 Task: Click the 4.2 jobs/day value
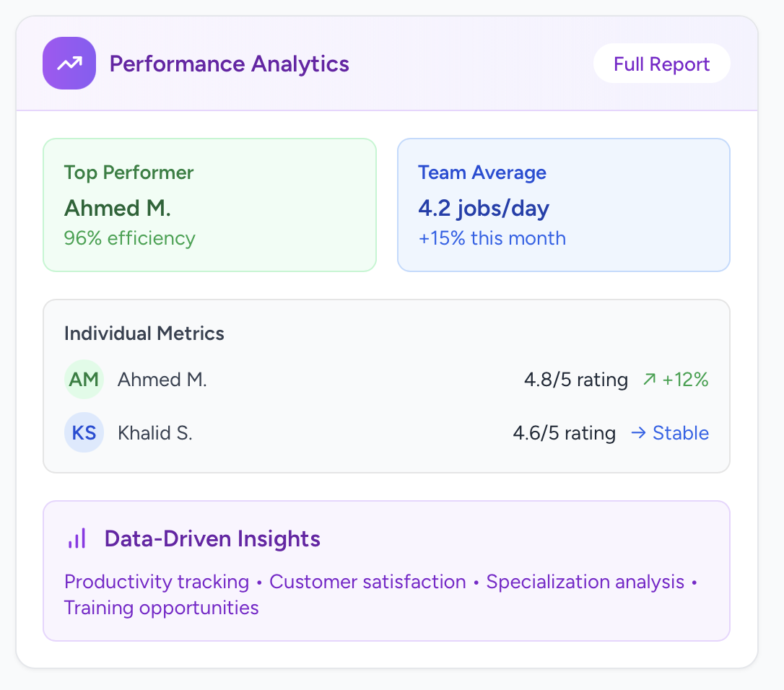[x=484, y=208]
